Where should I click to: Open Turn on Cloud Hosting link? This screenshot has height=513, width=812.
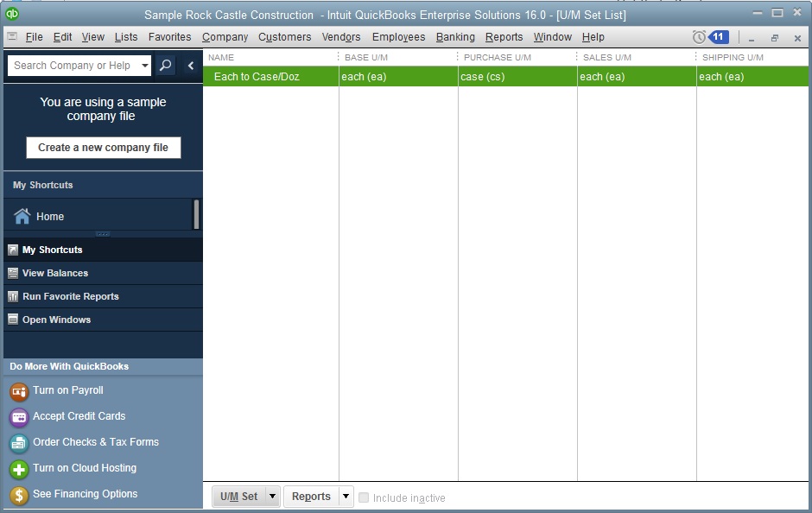pos(85,468)
